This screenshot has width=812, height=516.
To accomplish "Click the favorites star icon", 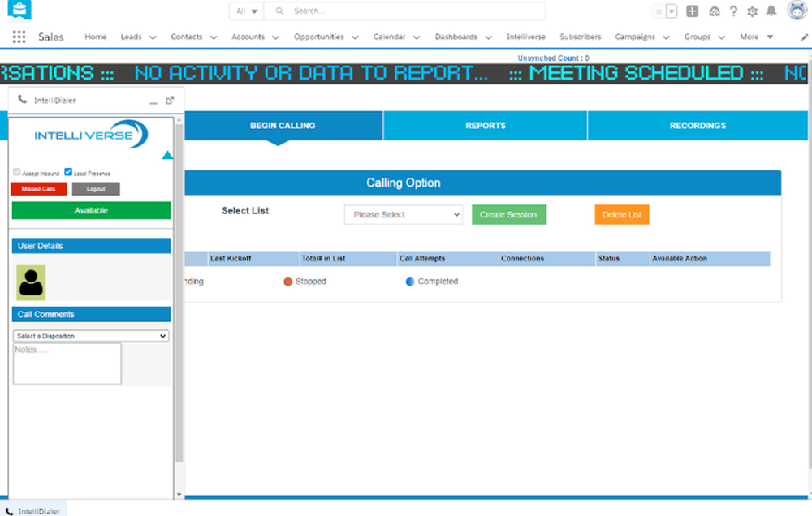I will click(659, 11).
